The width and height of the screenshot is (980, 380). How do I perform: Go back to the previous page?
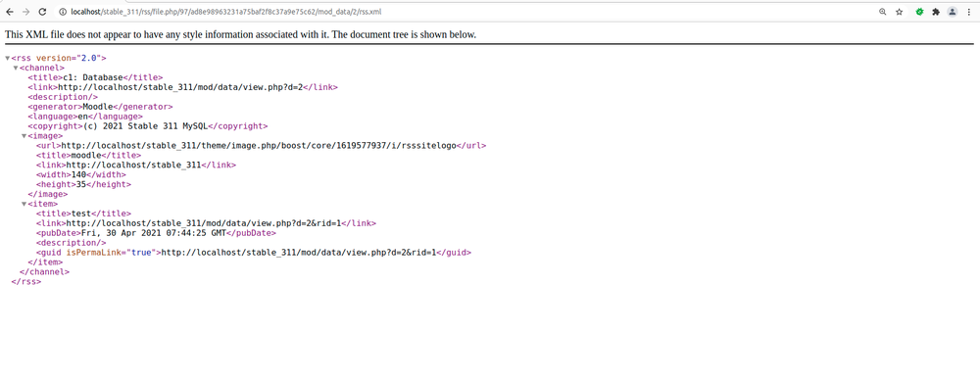click(x=10, y=12)
